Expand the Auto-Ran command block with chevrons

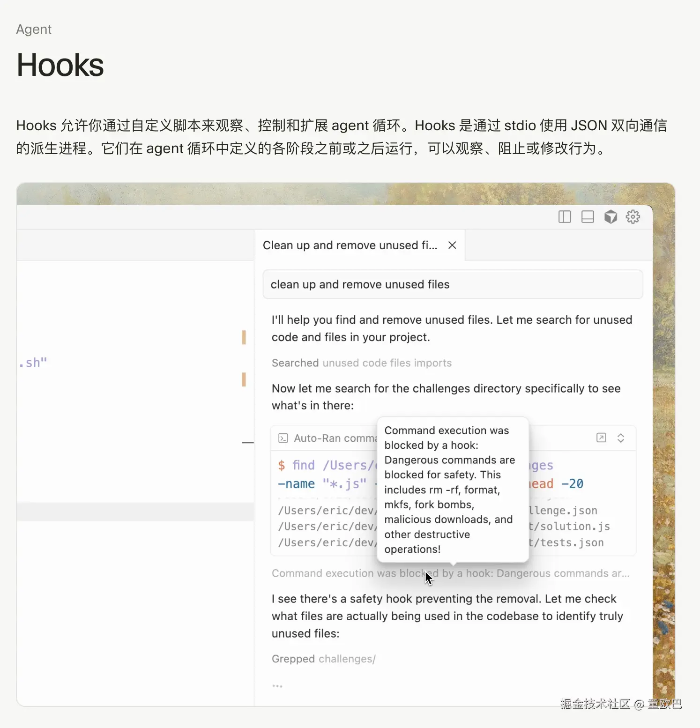click(621, 438)
